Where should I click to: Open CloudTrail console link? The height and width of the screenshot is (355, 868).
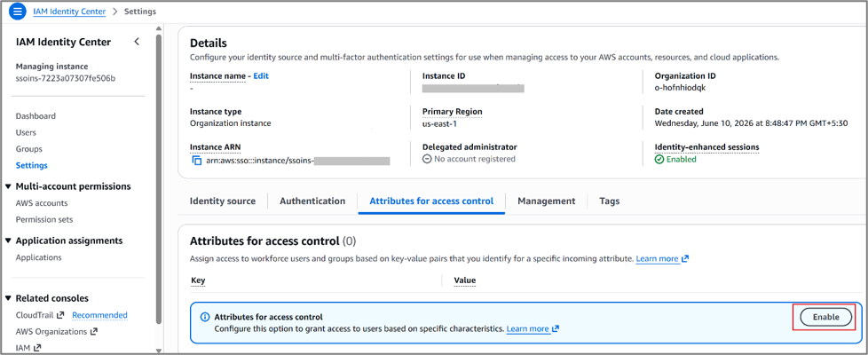coord(35,315)
